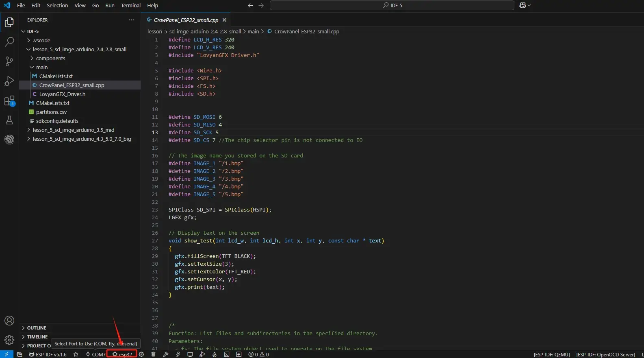This screenshot has width=644, height=358.
Task: Click the ESP-IDF: QEMU status item
Action: coord(552,354)
